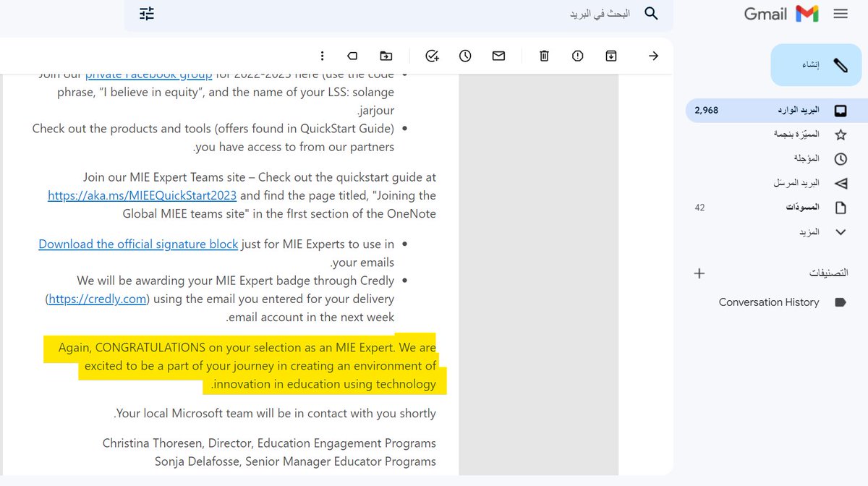The image size is (868, 486).
Task: Click the drafts count 42
Action: [699, 208]
